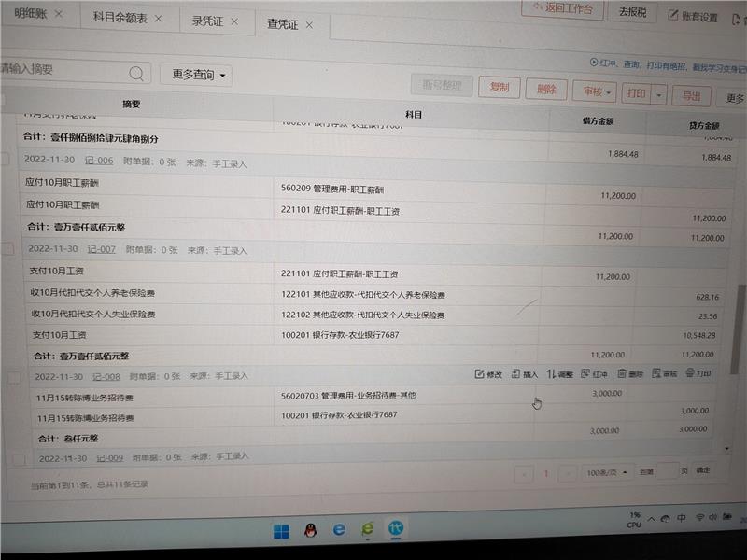Open the Microsoft Edge taskbar icon
The image size is (747, 560).
tap(340, 529)
